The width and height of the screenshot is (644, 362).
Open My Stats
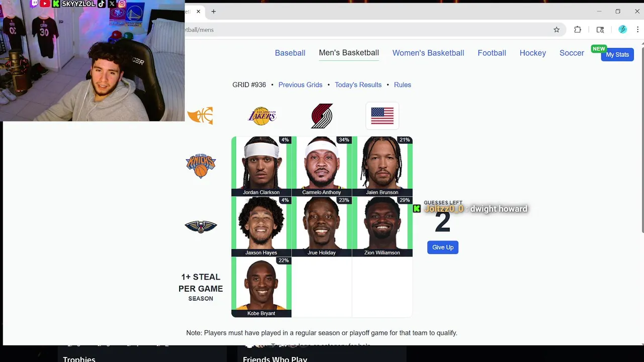click(617, 54)
